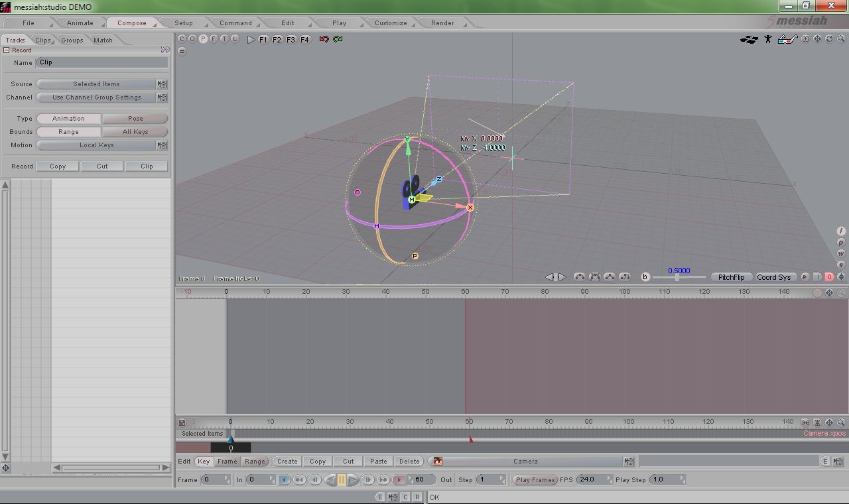Click the character figure icon
The width and height of the screenshot is (849, 504).
(768, 39)
